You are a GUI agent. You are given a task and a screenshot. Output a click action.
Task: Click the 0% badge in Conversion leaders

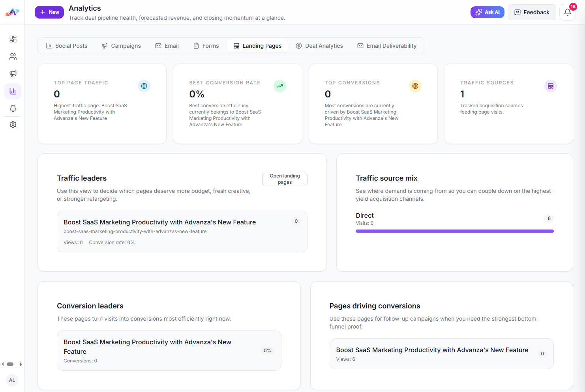[x=267, y=351]
